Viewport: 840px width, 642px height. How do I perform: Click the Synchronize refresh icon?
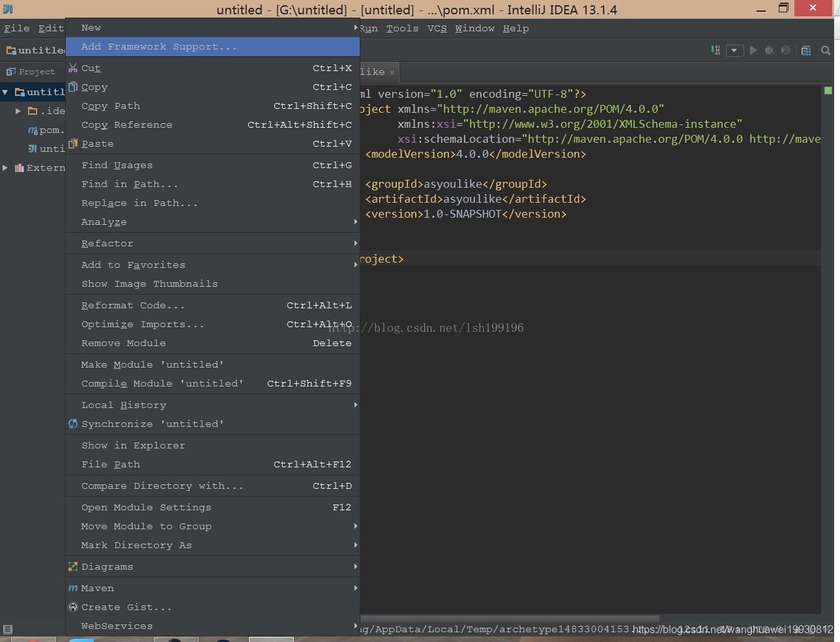(73, 424)
